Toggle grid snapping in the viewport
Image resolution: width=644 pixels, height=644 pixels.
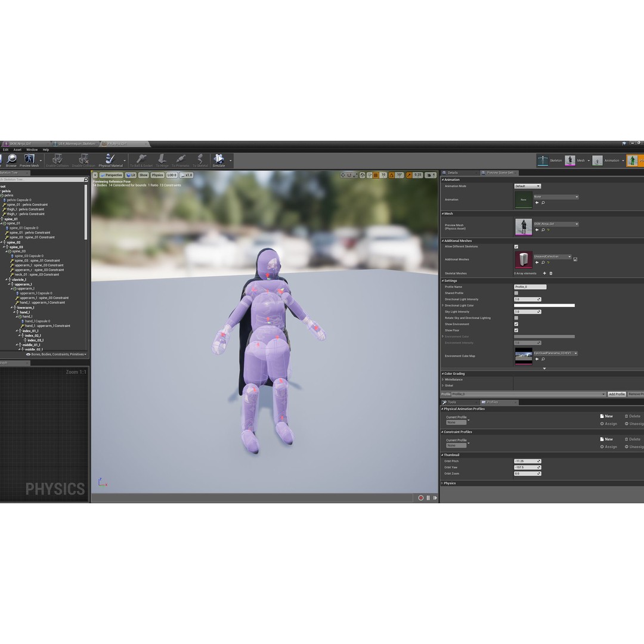(376, 175)
